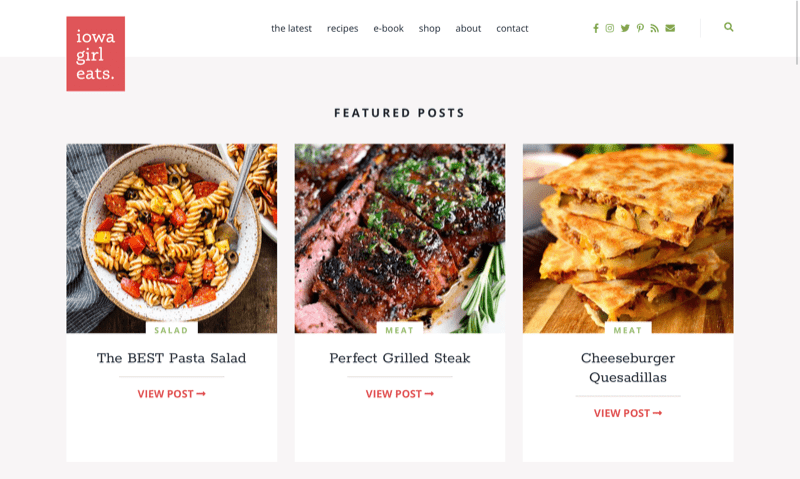The image size is (800, 479).
Task: Open the Instagram social icon
Action: [x=610, y=28]
